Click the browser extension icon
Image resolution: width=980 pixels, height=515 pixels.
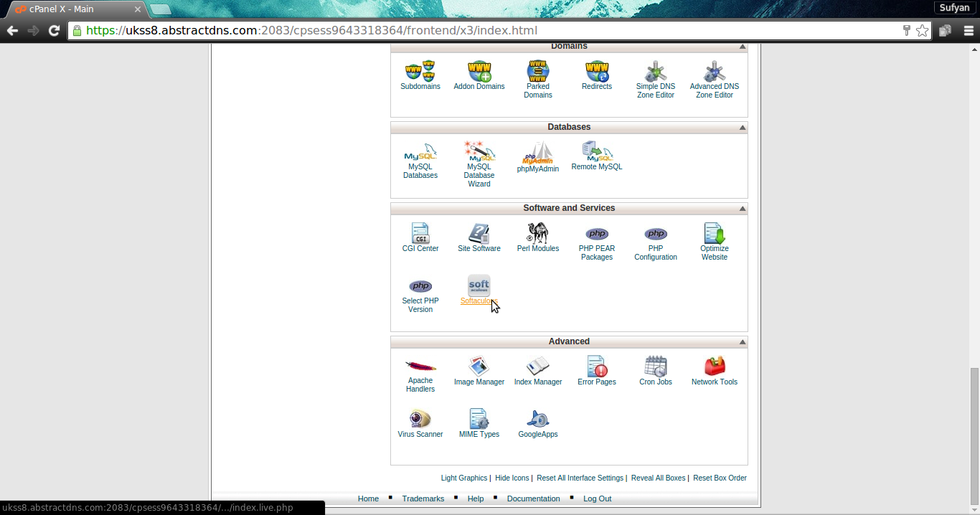[946, 31]
